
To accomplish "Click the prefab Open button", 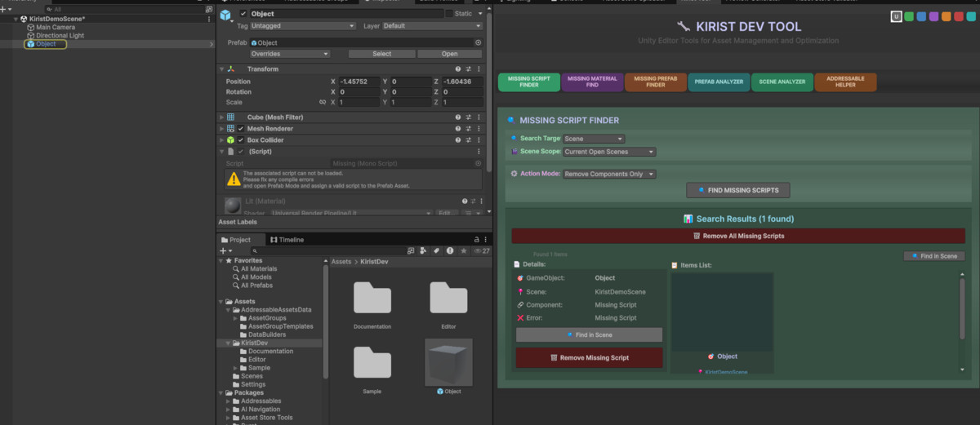I will pyautogui.click(x=449, y=54).
